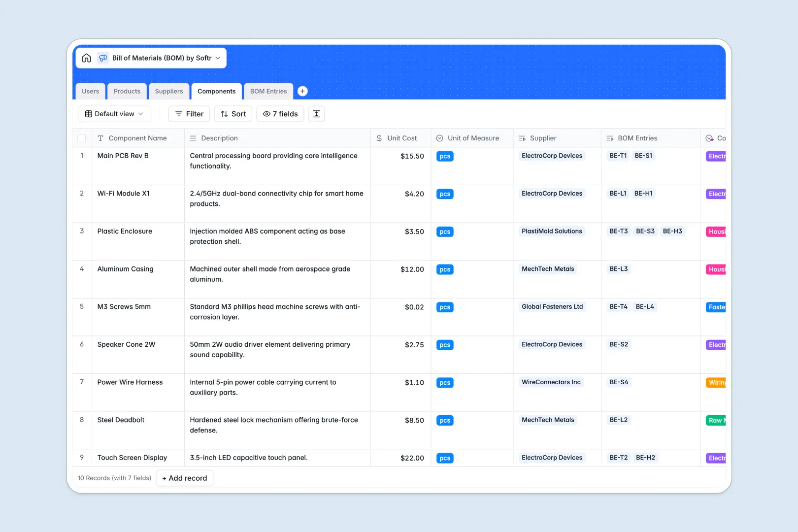Click the home icon in the top bar

coord(87,58)
